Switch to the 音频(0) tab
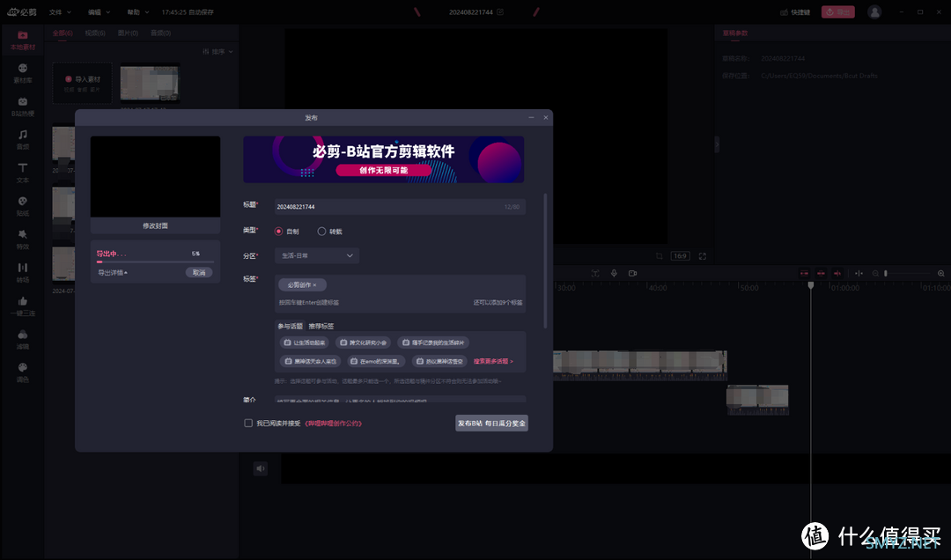 (161, 33)
